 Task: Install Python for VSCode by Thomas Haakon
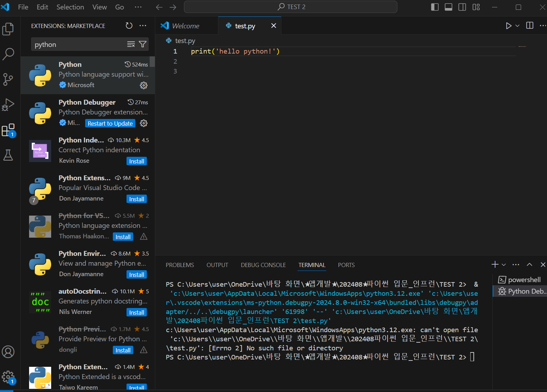(x=123, y=237)
